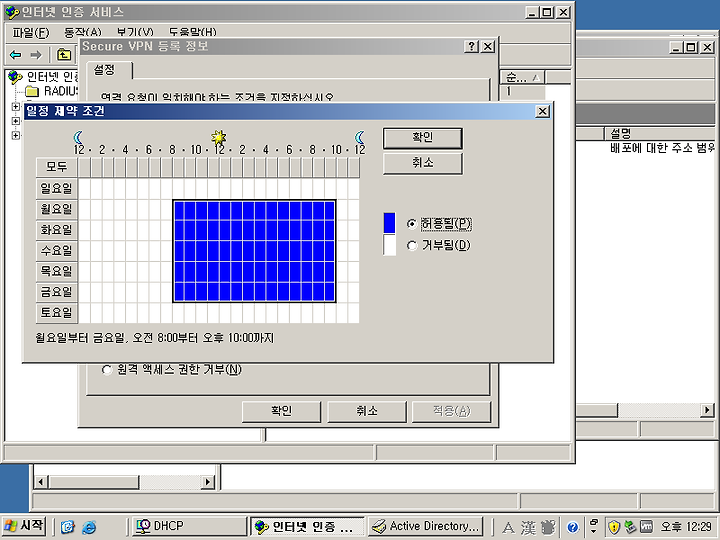Click the network connection tray icon
Viewport: 720px width, 540px height.
[630, 527]
